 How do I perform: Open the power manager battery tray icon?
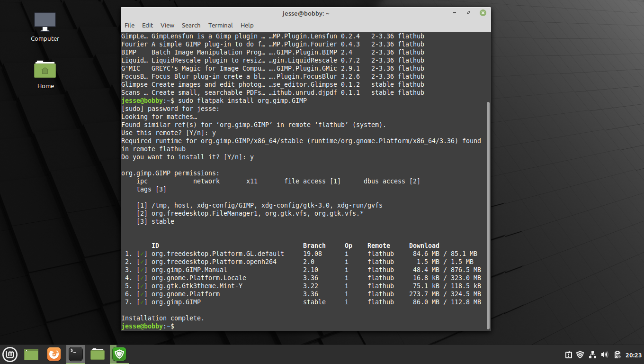617,355
